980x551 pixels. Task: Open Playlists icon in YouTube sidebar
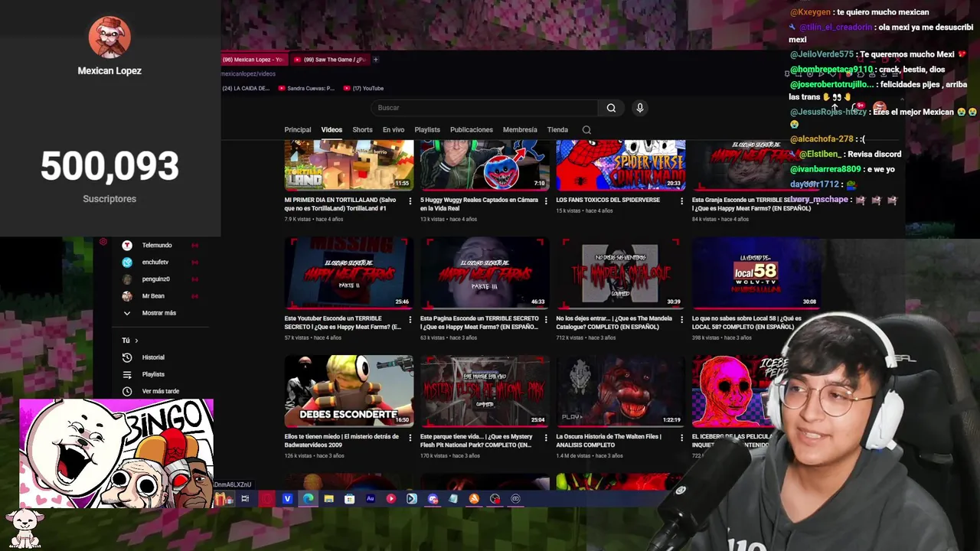pyautogui.click(x=127, y=374)
